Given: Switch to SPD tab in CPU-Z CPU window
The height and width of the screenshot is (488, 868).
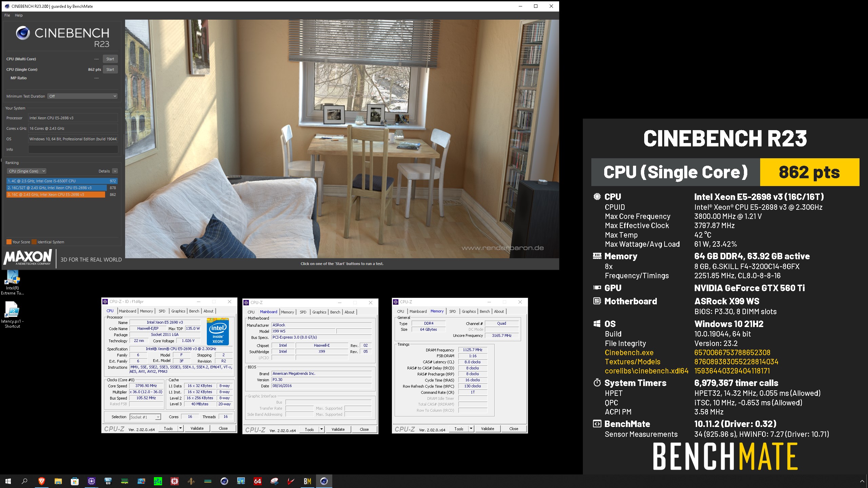Looking at the screenshot, I should tap(162, 311).
